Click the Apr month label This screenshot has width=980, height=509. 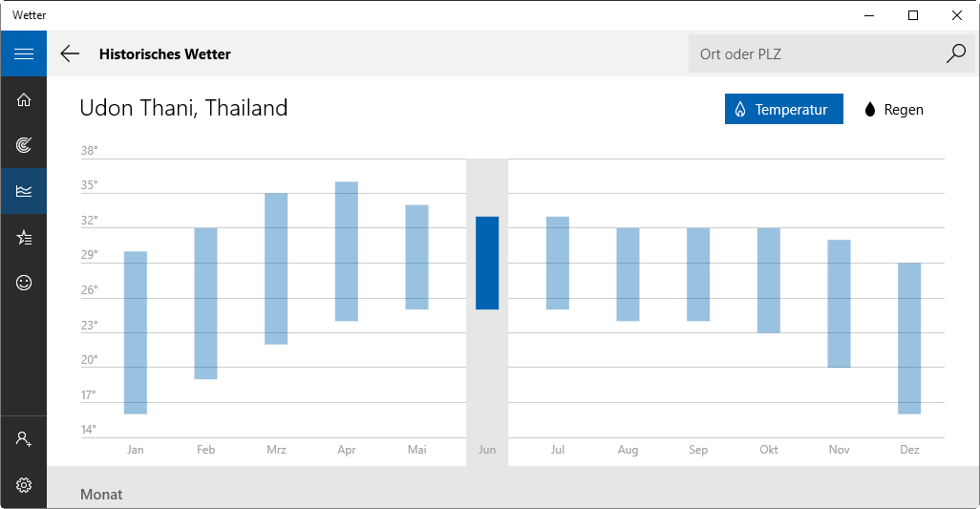[x=347, y=450]
